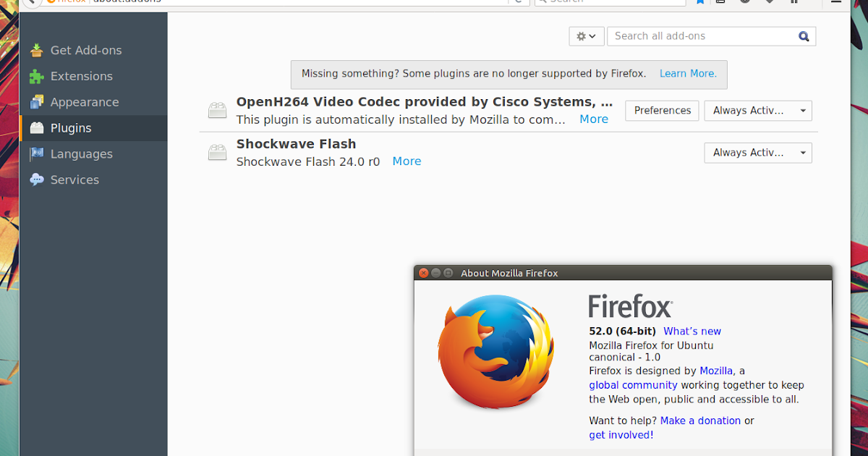
Task: Close the About Mozilla Firefox dialog
Action: click(424, 273)
